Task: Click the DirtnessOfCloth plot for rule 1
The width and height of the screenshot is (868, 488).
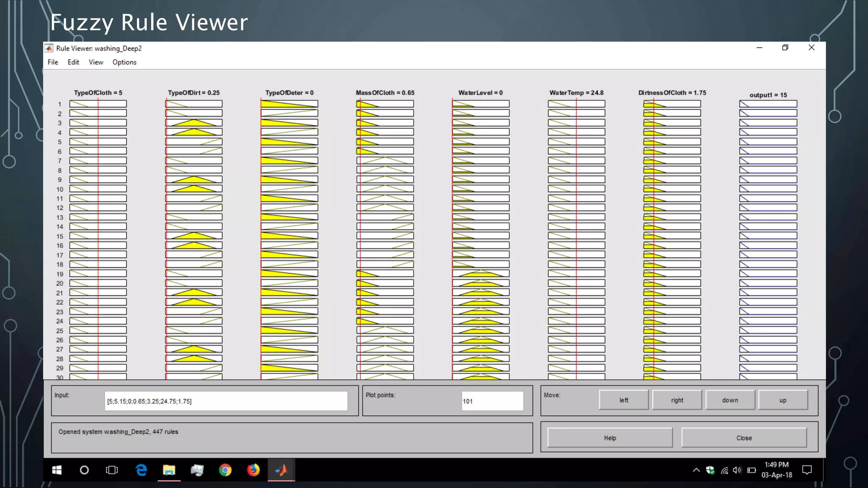Action: point(672,104)
